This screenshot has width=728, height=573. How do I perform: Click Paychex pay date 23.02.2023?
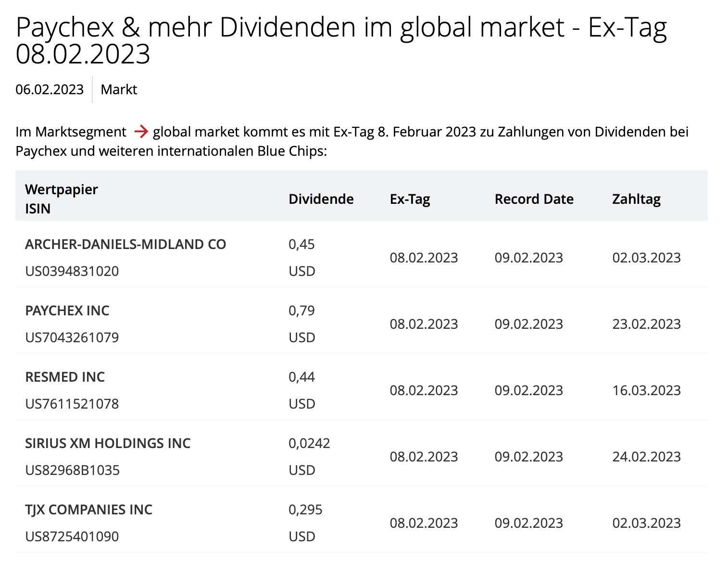point(646,324)
